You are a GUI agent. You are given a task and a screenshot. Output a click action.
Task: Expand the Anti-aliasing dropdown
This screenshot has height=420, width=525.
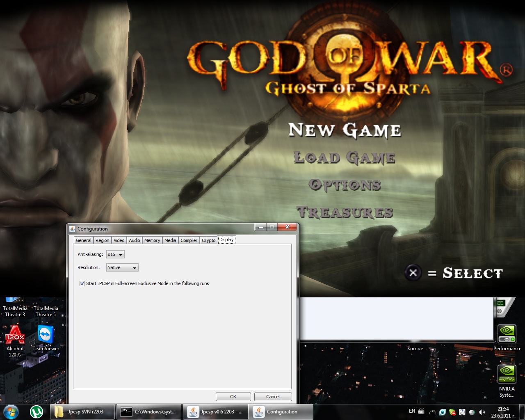tap(115, 255)
